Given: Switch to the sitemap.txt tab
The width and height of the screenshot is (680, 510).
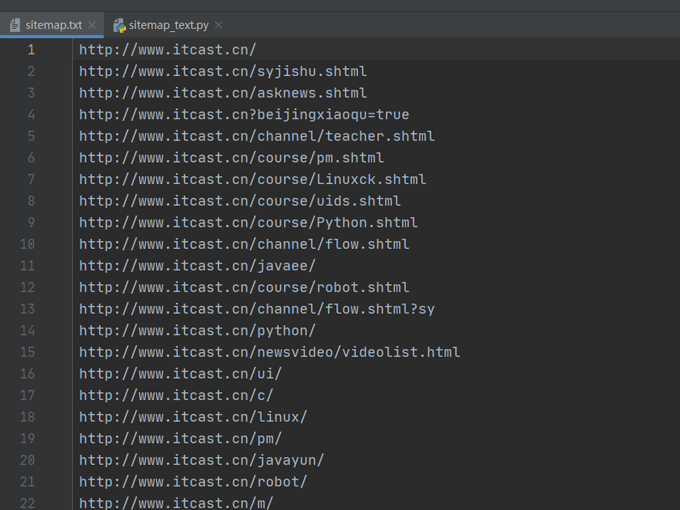Looking at the screenshot, I should click(x=53, y=25).
